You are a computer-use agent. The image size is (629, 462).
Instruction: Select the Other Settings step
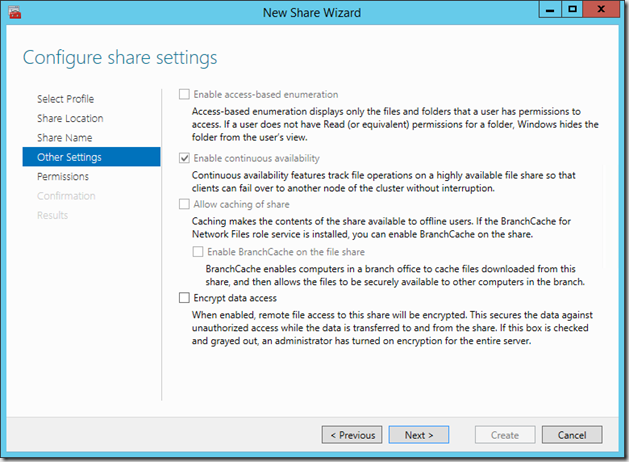point(91,157)
